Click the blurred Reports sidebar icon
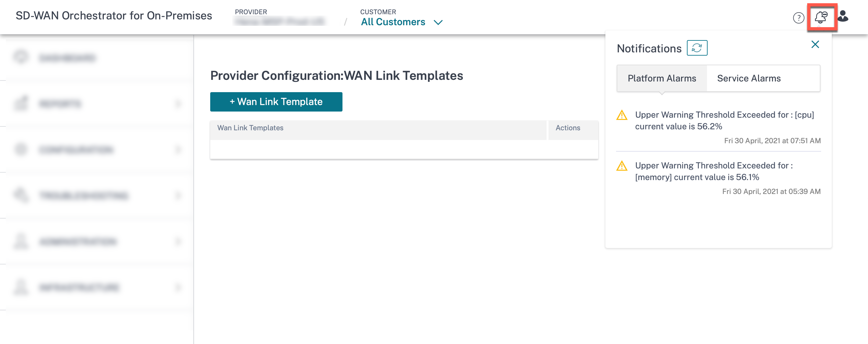This screenshot has width=868, height=344. point(21,103)
